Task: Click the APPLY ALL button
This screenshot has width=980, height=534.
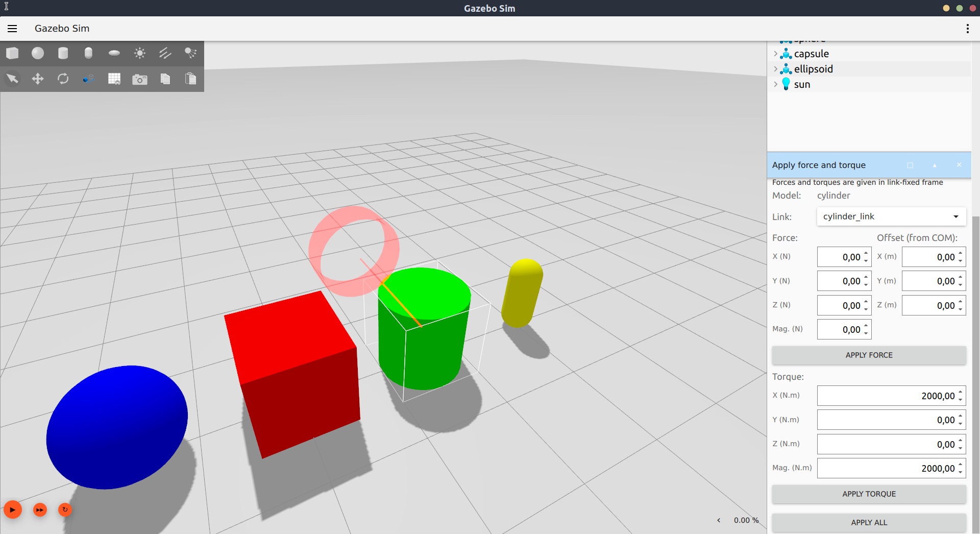Action: pyautogui.click(x=869, y=523)
